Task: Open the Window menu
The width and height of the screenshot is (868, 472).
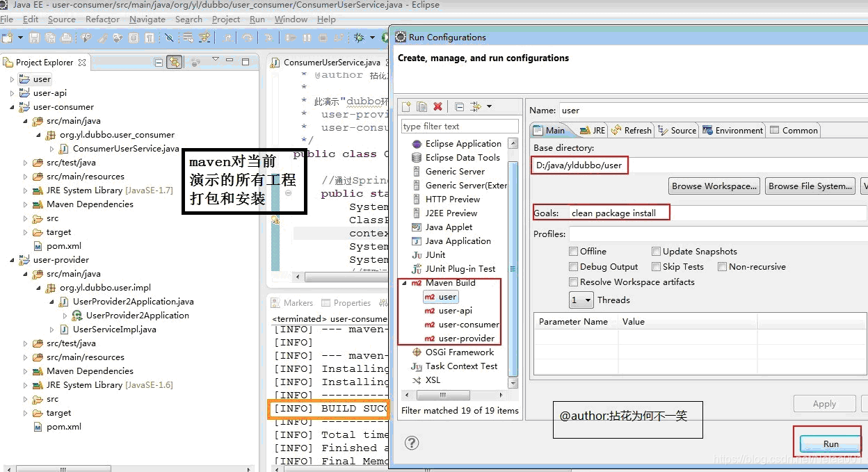Action: [x=291, y=19]
